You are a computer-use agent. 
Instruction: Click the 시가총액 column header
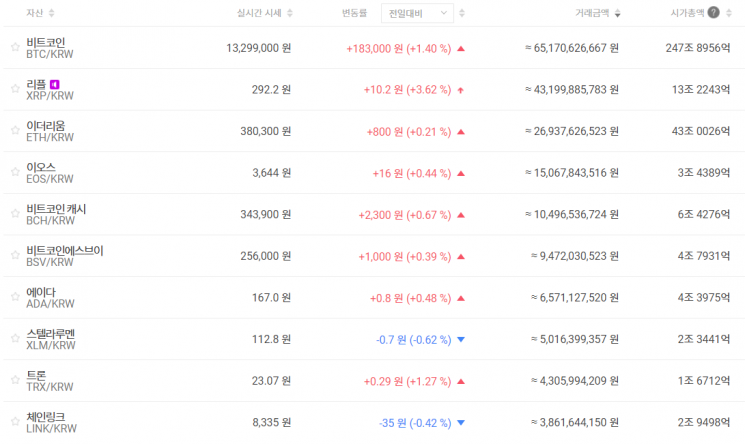point(688,13)
